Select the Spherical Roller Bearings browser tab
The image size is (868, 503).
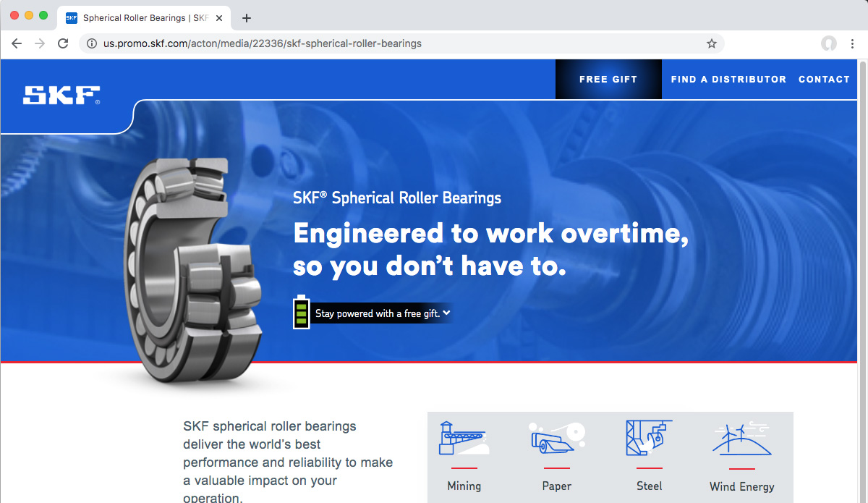(x=143, y=18)
